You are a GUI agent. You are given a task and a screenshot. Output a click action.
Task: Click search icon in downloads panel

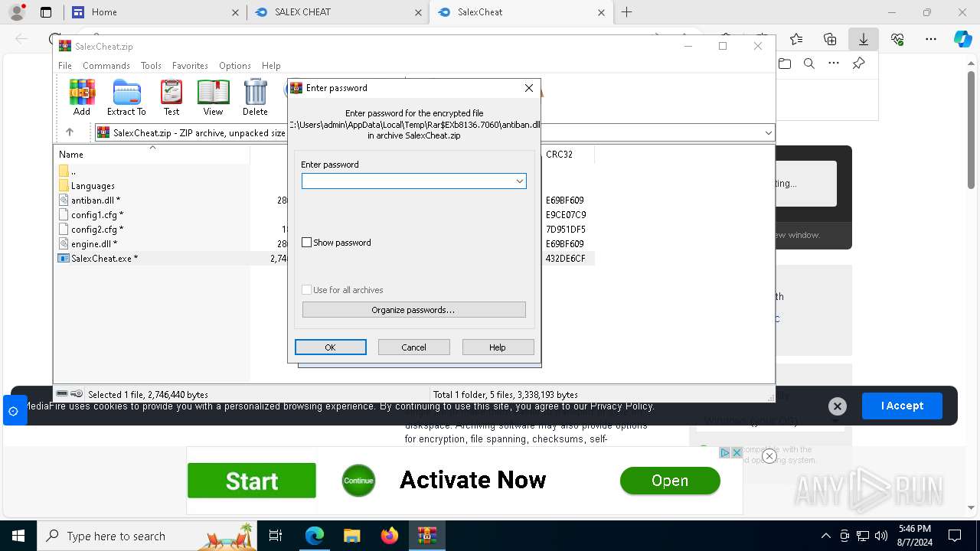(809, 64)
